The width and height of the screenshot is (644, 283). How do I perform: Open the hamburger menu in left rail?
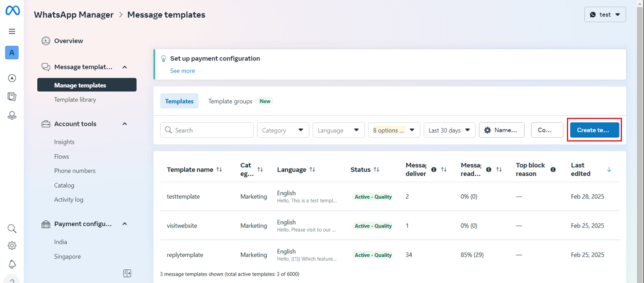(x=12, y=31)
